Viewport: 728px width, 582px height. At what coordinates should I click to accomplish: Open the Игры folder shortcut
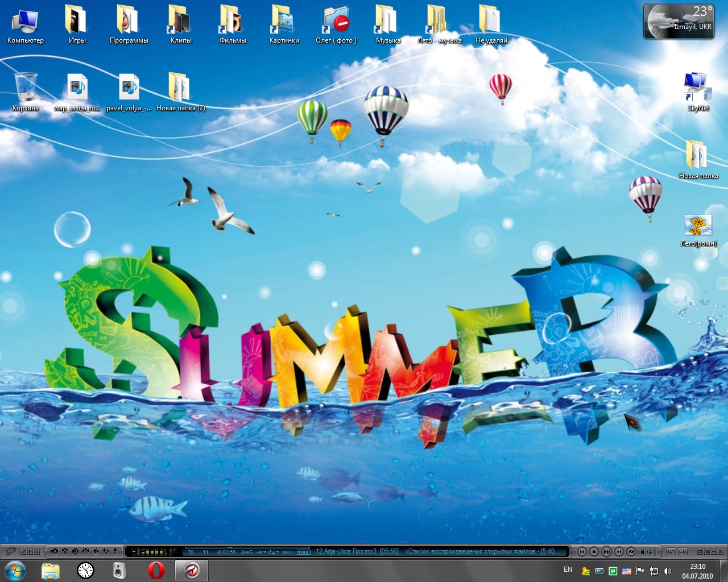click(77, 24)
